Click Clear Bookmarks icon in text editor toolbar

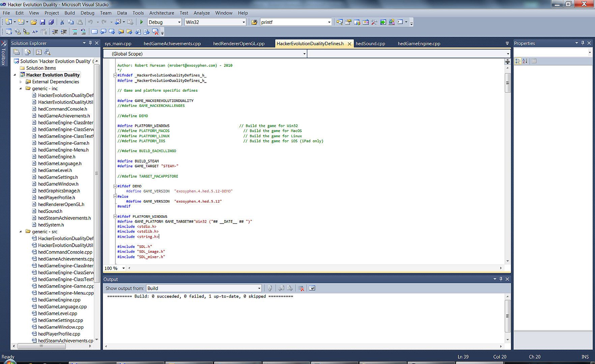click(155, 32)
